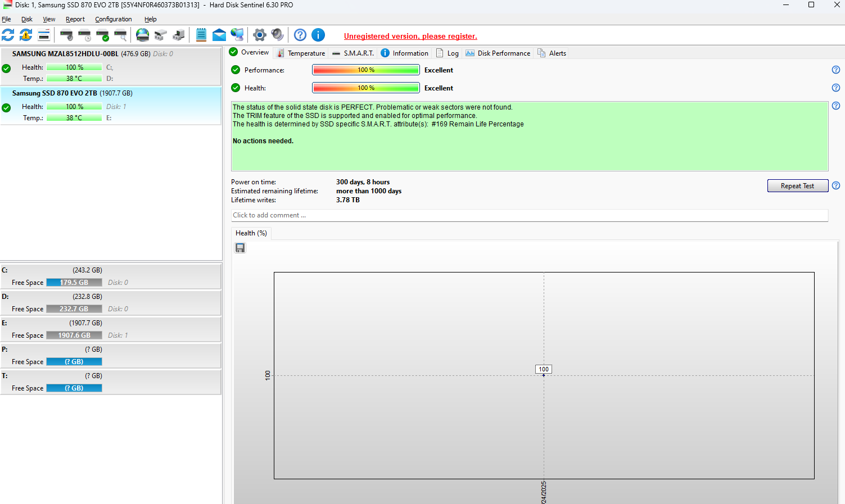Open the disk test with clock icon
The height and width of the screenshot is (504, 845).
(84, 35)
